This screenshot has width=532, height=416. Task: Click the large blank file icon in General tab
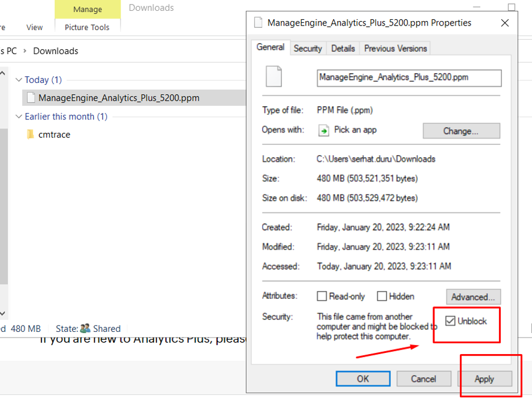(x=274, y=76)
